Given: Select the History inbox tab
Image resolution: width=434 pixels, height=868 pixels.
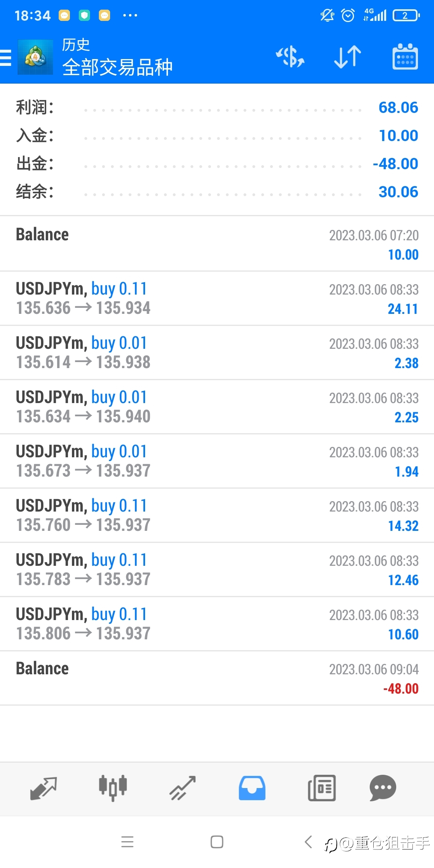Looking at the screenshot, I should coord(252,788).
